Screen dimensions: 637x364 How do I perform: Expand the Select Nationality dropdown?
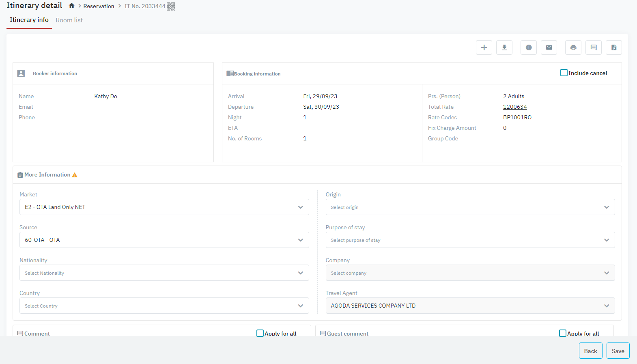coord(164,273)
